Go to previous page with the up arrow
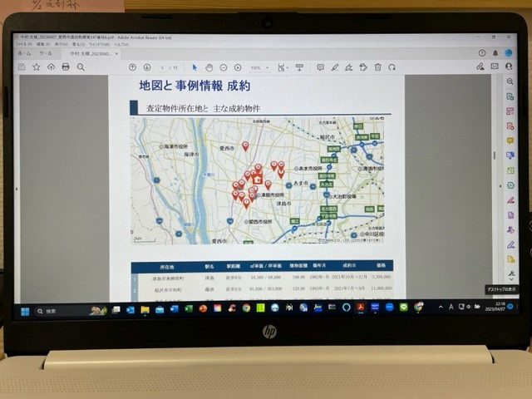This screenshot has height=399, width=532. tap(132, 67)
